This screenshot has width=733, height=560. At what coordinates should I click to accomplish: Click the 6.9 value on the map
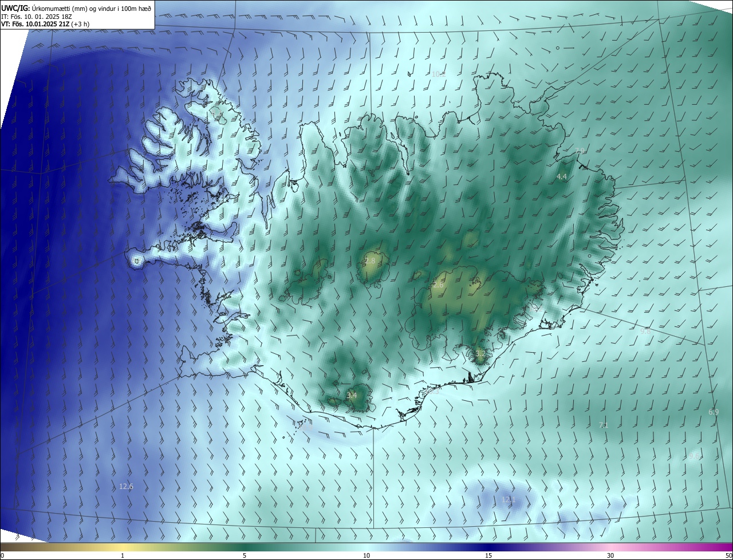click(x=714, y=412)
